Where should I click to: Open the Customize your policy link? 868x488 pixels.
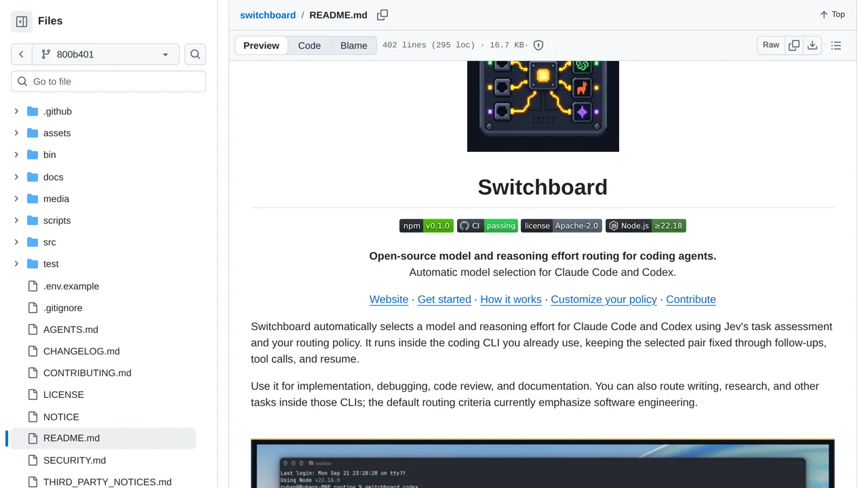(604, 300)
